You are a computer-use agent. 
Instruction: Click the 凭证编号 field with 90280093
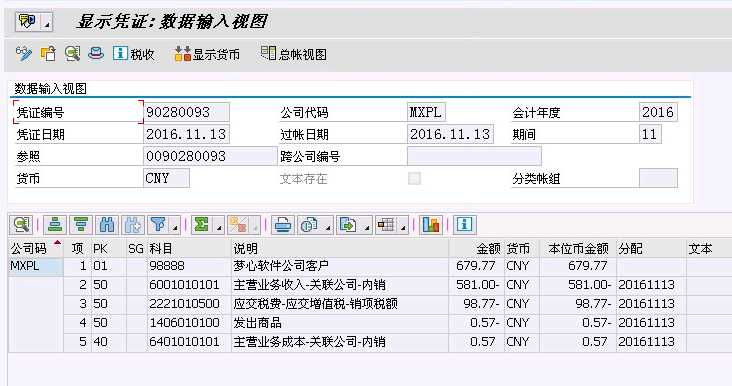click(187, 112)
